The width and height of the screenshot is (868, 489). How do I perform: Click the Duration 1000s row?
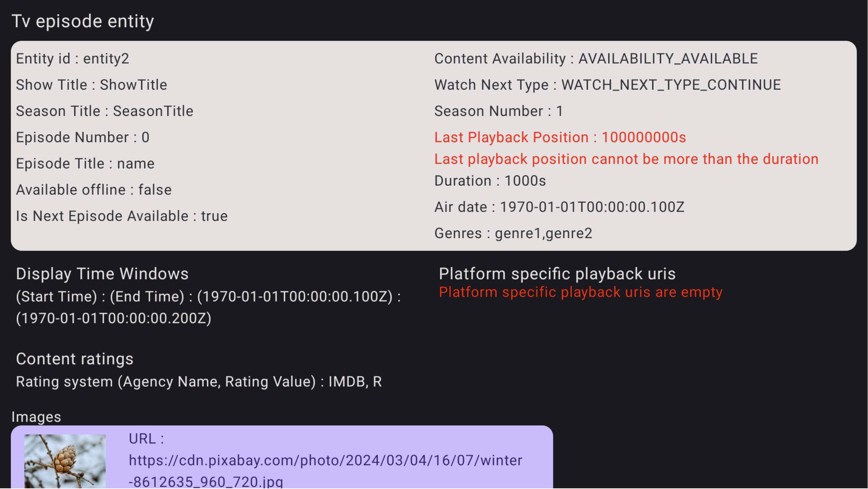point(490,181)
